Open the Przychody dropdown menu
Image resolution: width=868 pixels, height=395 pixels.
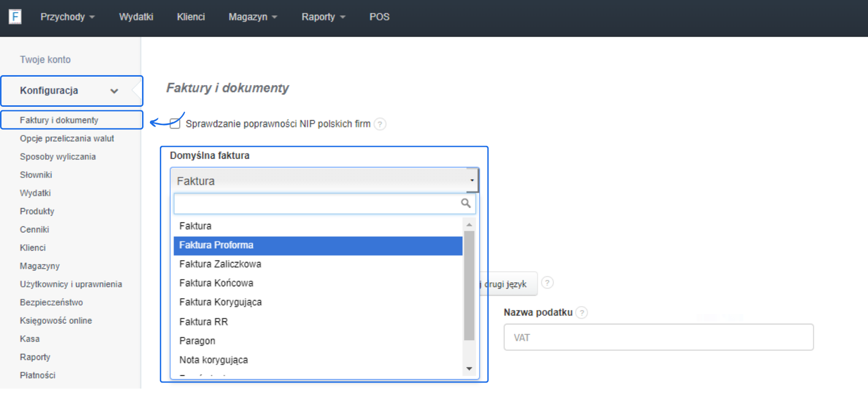tap(67, 17)
